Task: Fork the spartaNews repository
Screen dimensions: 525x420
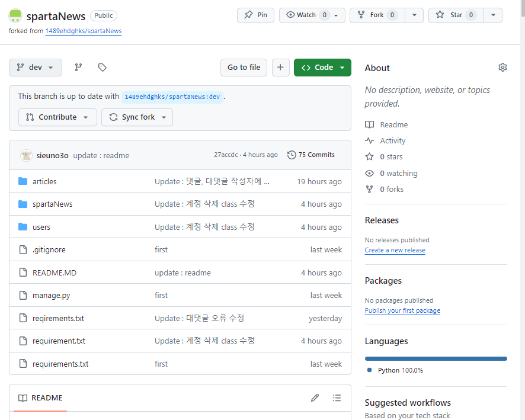Action: (377, 15)
